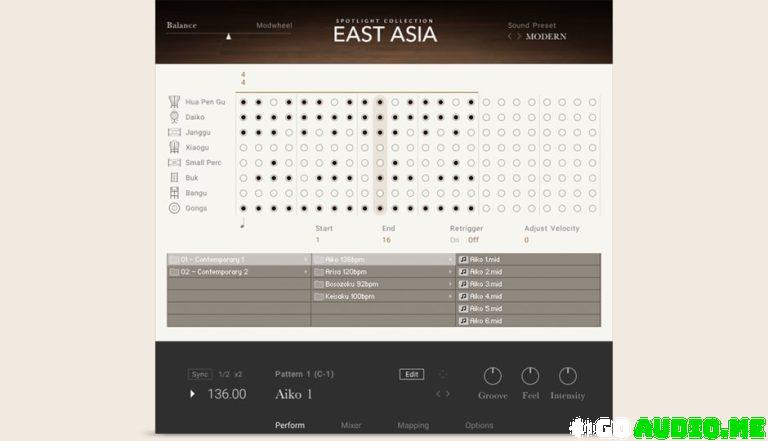Click the drag-pattern icon beside Edit
This screenshot has height=441, width=768.
(443, 374)
